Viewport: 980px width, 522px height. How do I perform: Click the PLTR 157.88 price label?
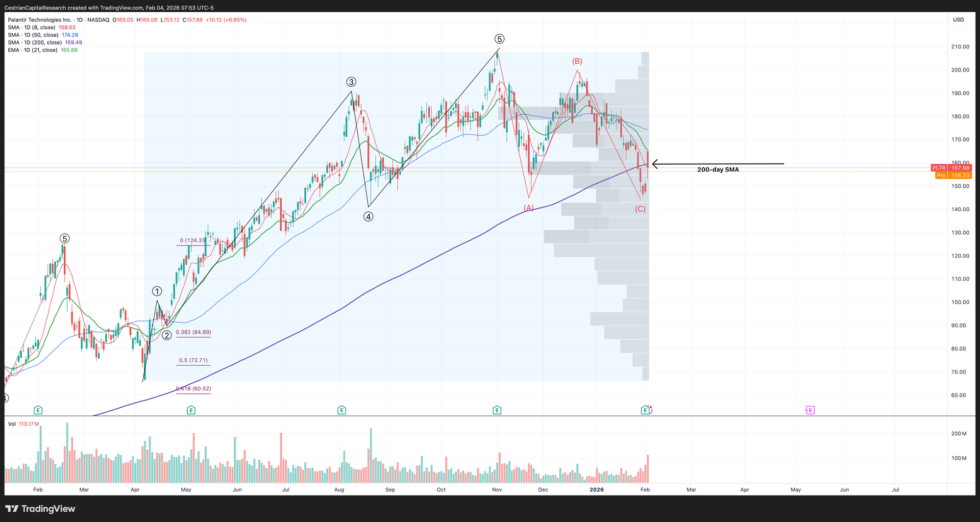pyautogui.click(x=951, y=168)
